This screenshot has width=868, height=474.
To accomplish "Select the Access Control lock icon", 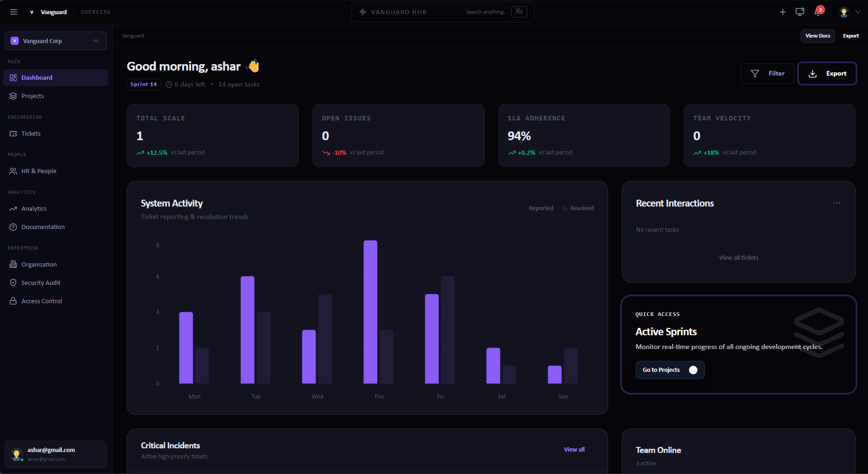I will [12, 301].
